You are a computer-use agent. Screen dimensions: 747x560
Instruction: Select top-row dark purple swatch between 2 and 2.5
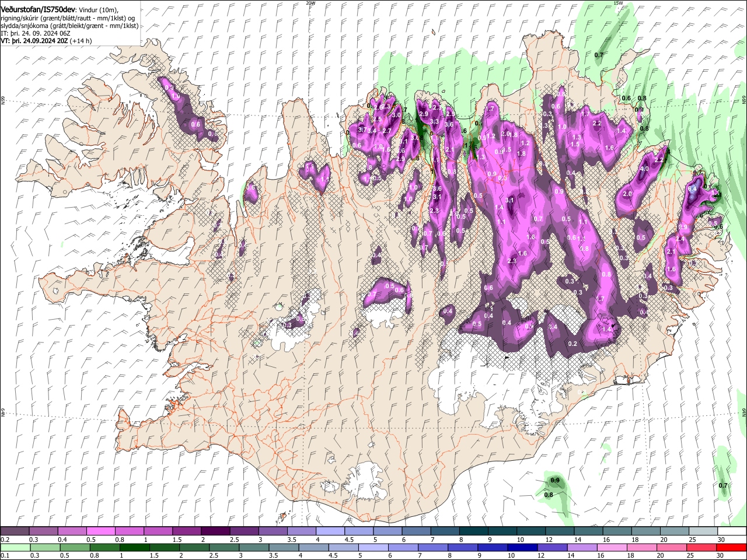[x=215, y=531]
